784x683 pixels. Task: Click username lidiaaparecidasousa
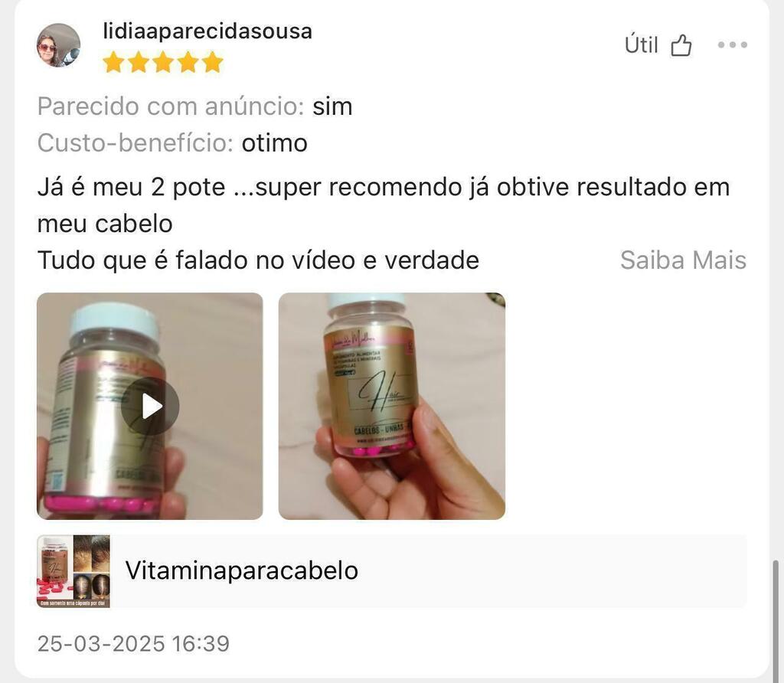[x=207, y=31]
